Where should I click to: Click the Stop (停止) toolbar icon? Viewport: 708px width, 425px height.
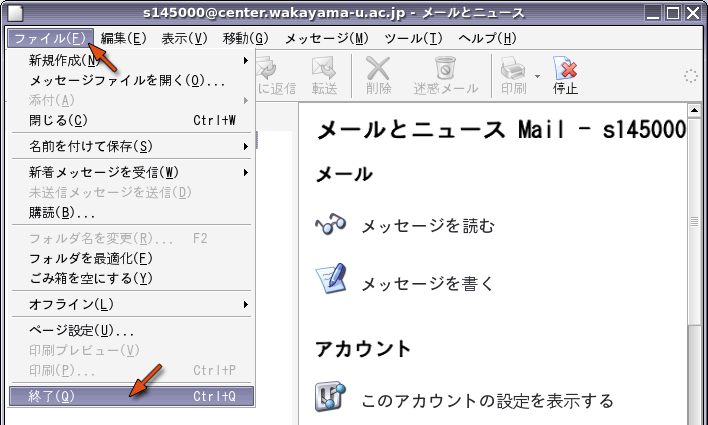pyautogui.click(x=565, y=68)
